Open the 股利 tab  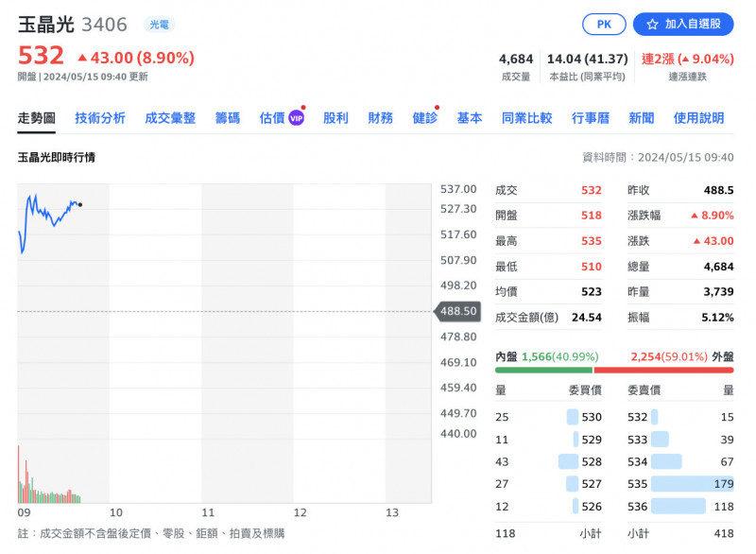pos(335,118)
